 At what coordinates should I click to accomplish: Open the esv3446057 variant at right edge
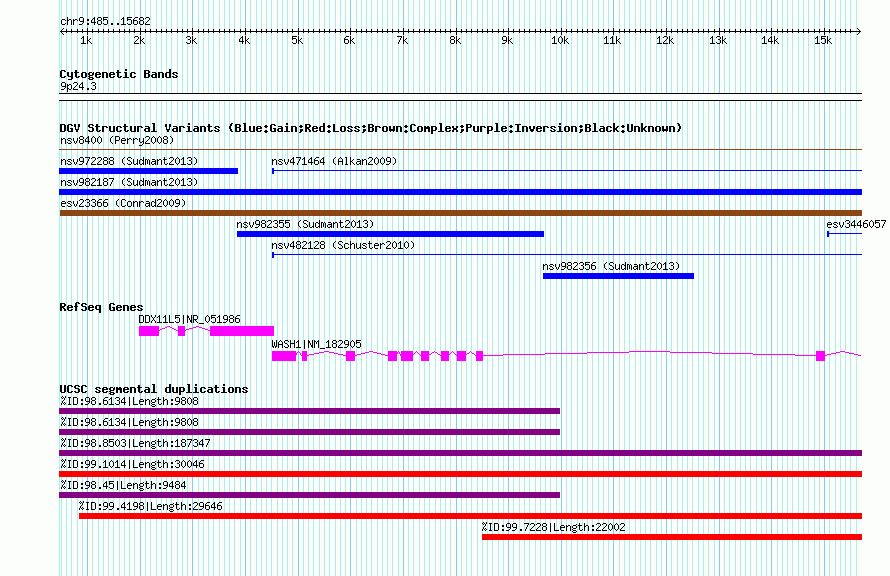tap(845, 234)
